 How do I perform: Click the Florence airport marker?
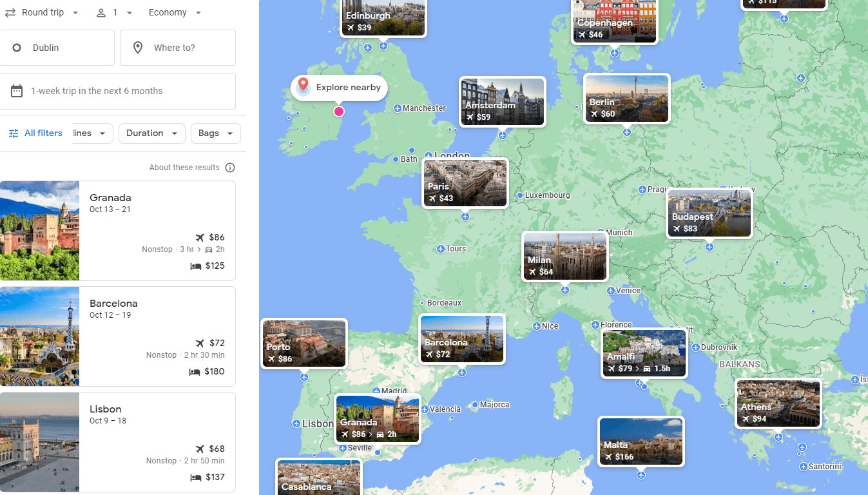(x=595, y=325)
